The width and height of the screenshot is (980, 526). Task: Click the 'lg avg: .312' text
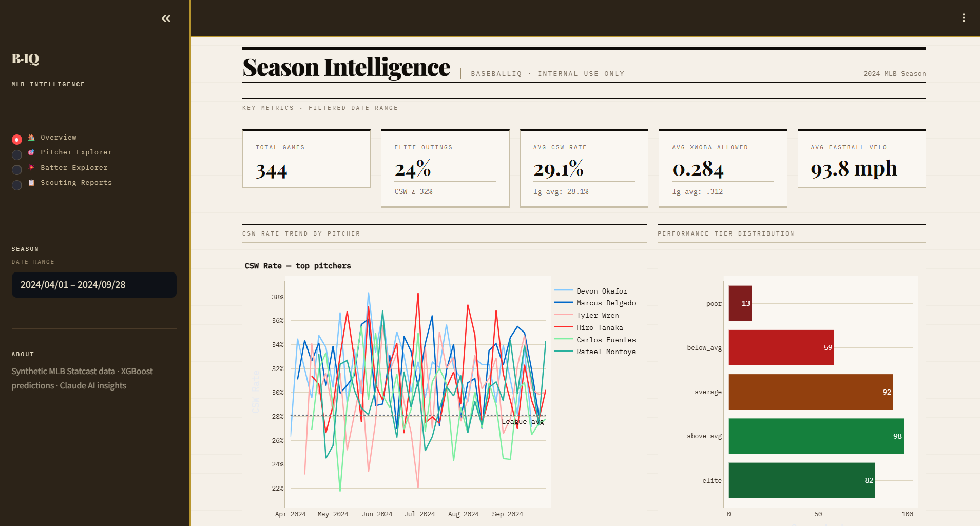click(x=698, y=192)
